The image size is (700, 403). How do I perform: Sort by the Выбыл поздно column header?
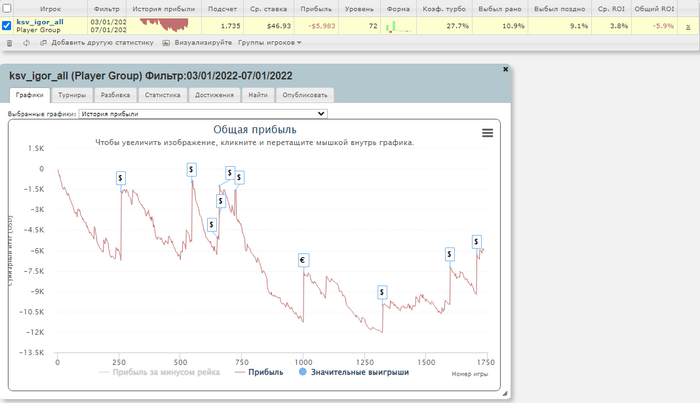[559, 8]
